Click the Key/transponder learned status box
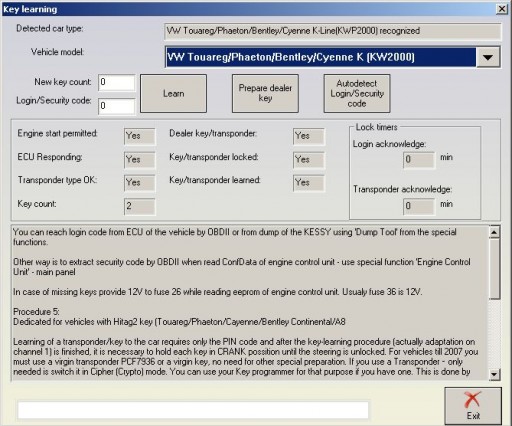This screenshot has width=512, height=426. 309,183
